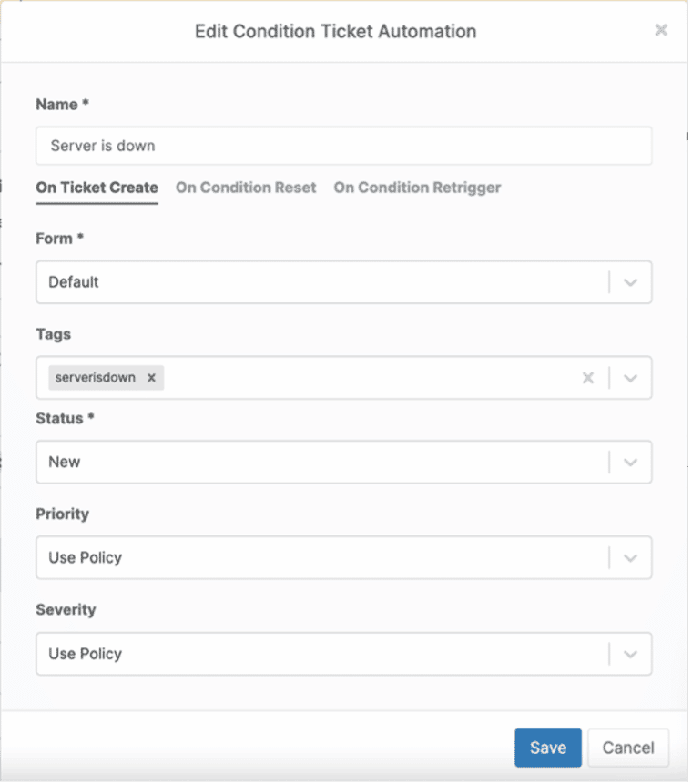Expand the Severity dropdown chevron
The width and height of the screenshot is (692, 784).
click(x=630, y=654)
